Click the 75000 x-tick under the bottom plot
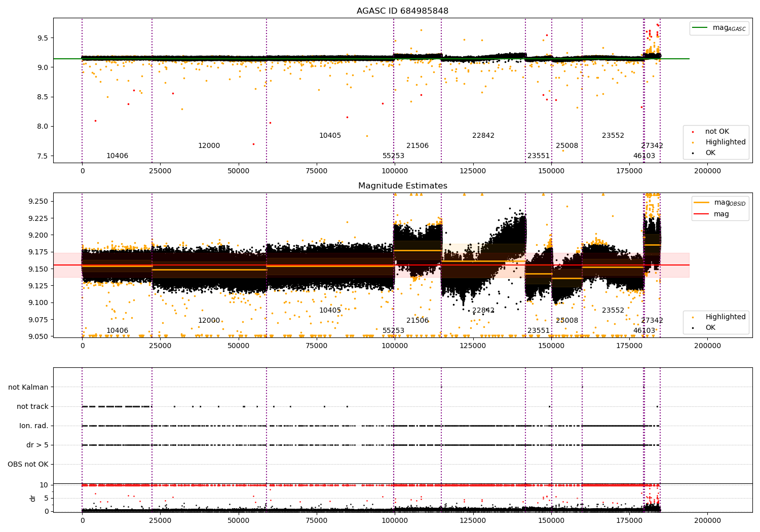Viewport: 760px width, 532px height. pyautogui.click(x=317, y=520)
